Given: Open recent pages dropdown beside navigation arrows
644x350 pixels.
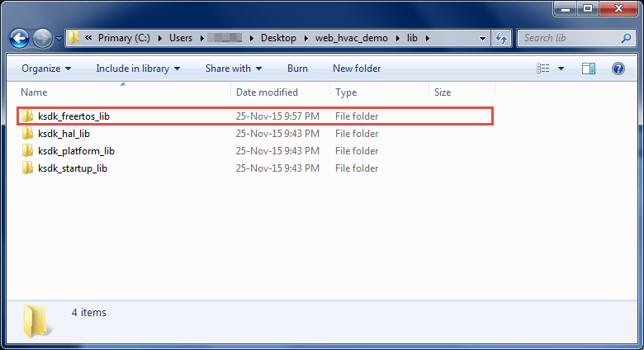Looking at the screenshot, I should [x=59, y=38].
